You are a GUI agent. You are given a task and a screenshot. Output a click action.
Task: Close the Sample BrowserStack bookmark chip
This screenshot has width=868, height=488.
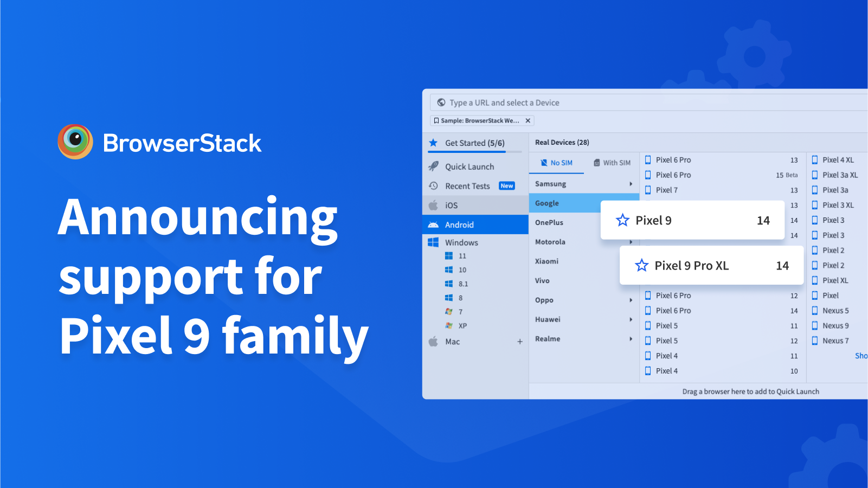528,121
